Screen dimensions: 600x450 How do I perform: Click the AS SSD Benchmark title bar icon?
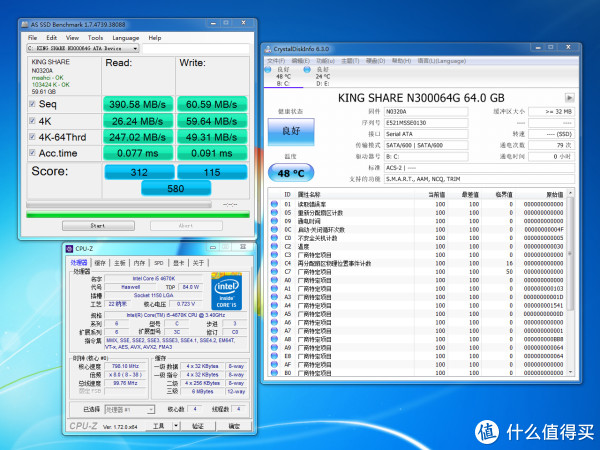(25, 24)
